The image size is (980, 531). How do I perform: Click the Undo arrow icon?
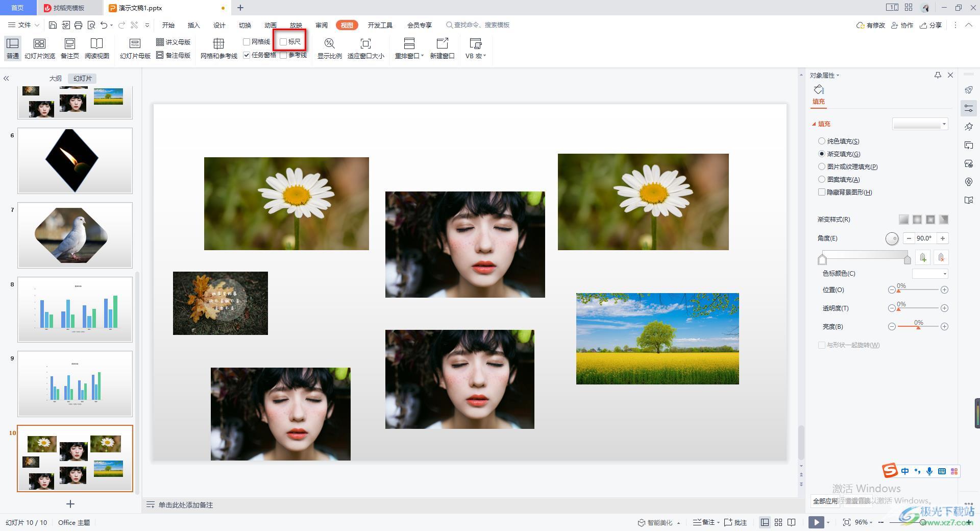(x=104, y=25)
